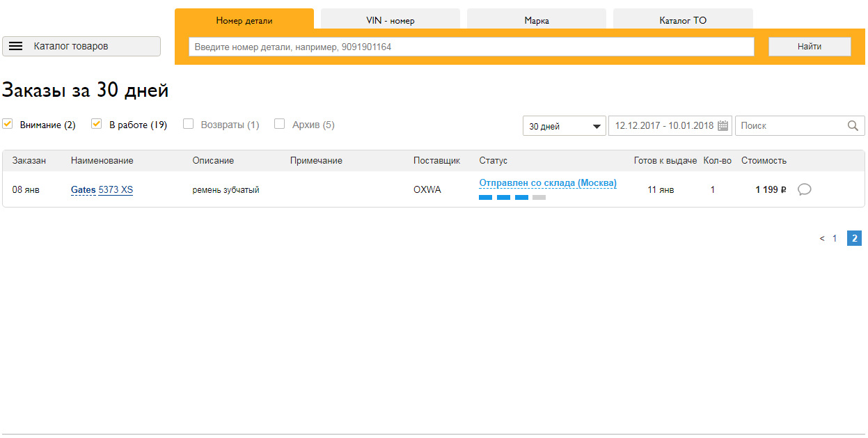Enable the Архив (5) checkbox

(280, 124)
